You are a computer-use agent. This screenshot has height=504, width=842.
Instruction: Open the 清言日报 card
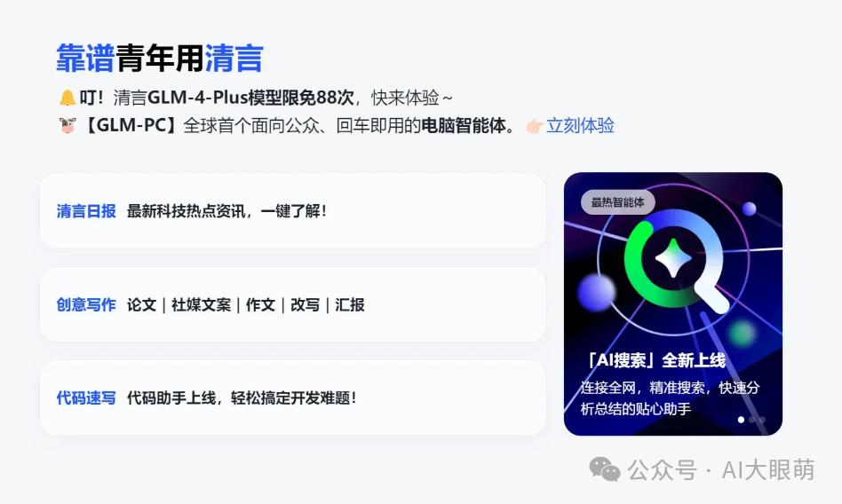pyautogui.click(x=293, y=211)
